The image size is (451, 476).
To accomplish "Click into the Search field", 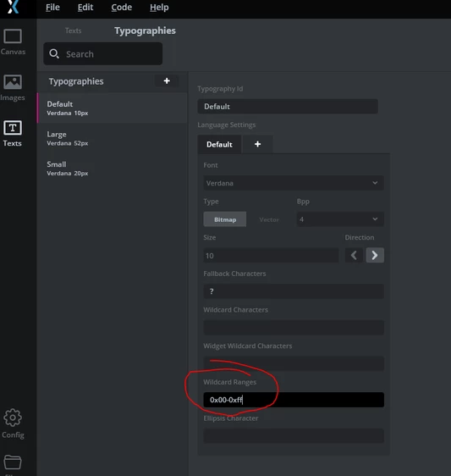I will pos(103,53).
